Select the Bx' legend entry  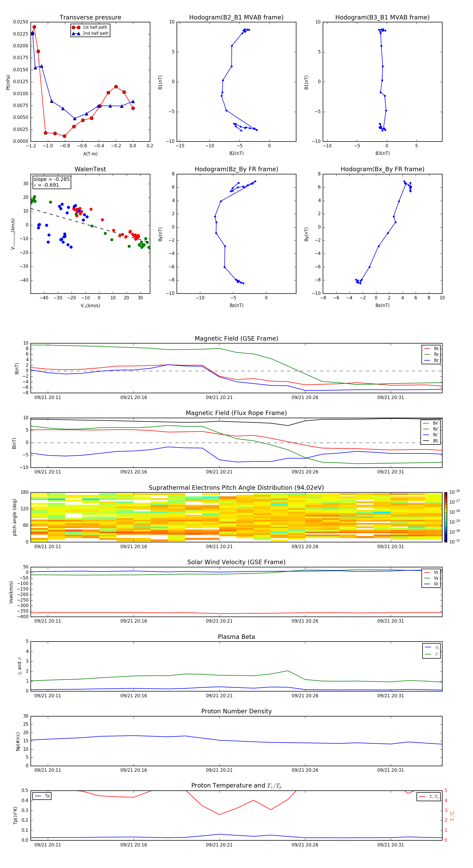tap(431, 423)
